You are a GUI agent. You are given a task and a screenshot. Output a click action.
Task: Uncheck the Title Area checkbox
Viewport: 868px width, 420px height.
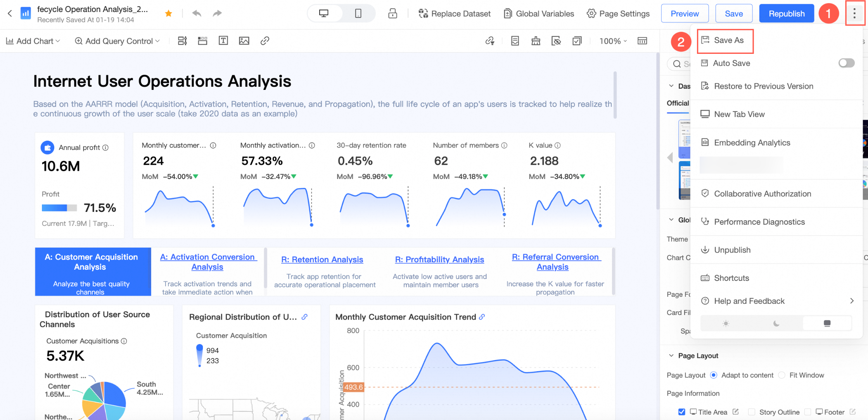click(x=681, y=412)
